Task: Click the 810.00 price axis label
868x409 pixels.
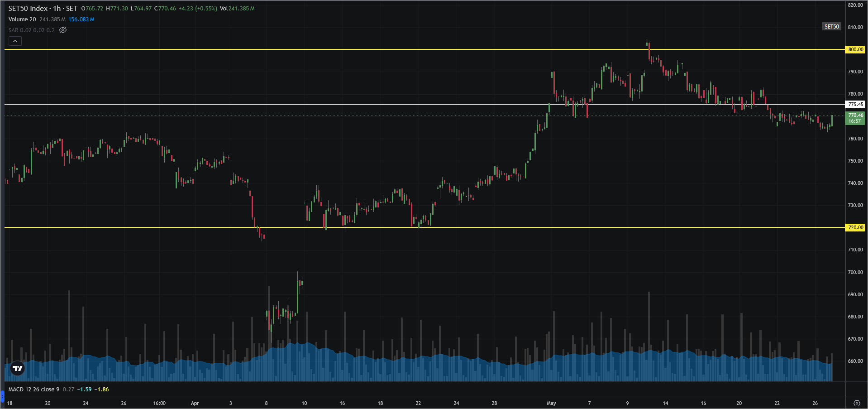Action: (x=855, y=27)
